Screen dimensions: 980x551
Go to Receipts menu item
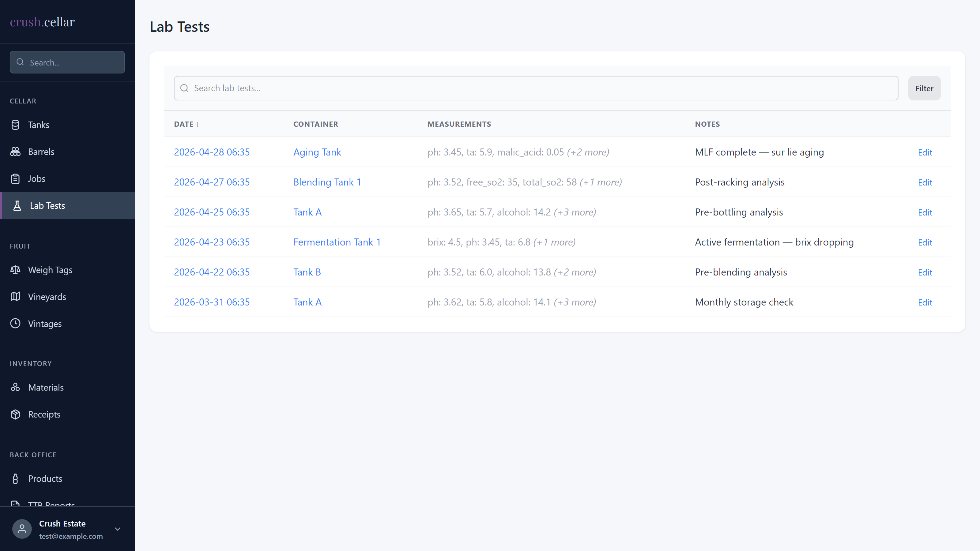[67, 414]
